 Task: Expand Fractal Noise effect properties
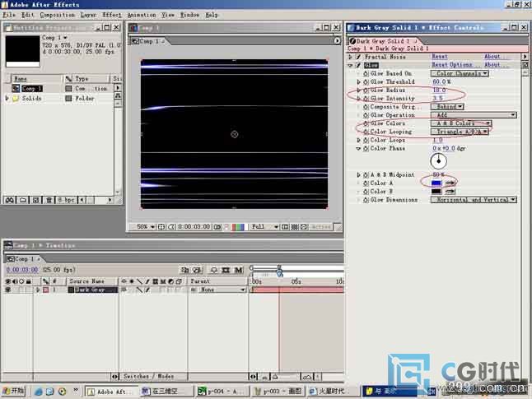[x=351, y=57]
